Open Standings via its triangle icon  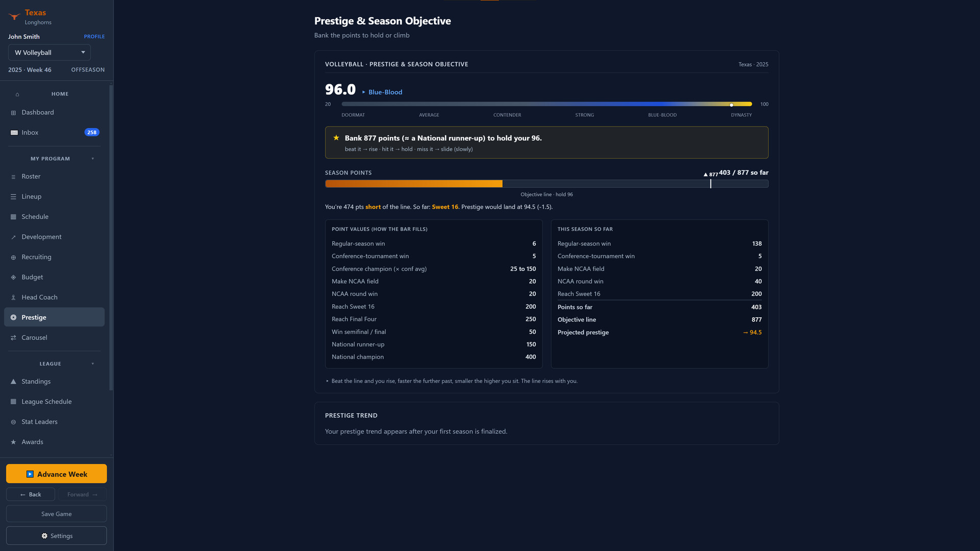click(13, 382)
